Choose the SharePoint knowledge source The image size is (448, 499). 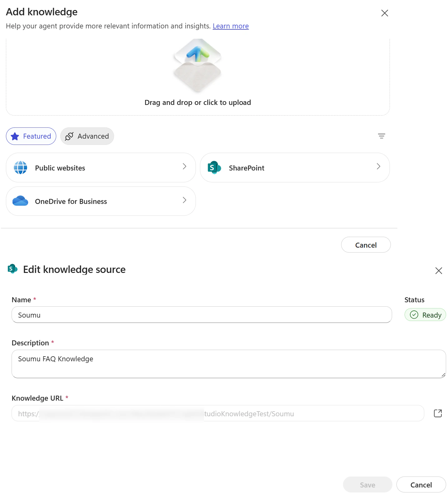click(295, 168)
